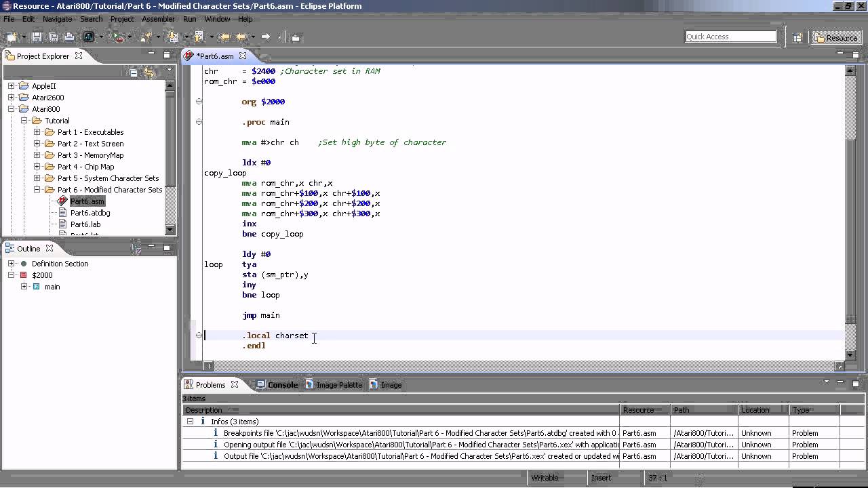This screenshot has height=488, width=868.
Task: Click the Resource perspective button
Action: (837, 38)
